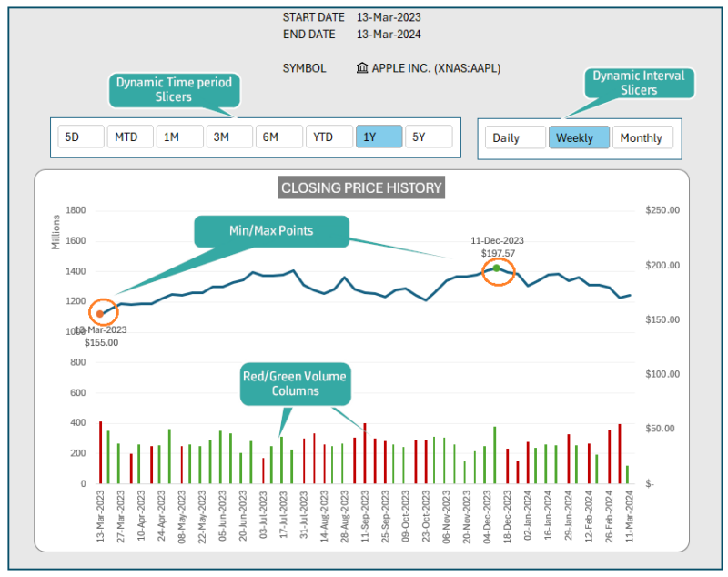
Task: Select the MTD time period slicer
Action: tap(128, 137)
